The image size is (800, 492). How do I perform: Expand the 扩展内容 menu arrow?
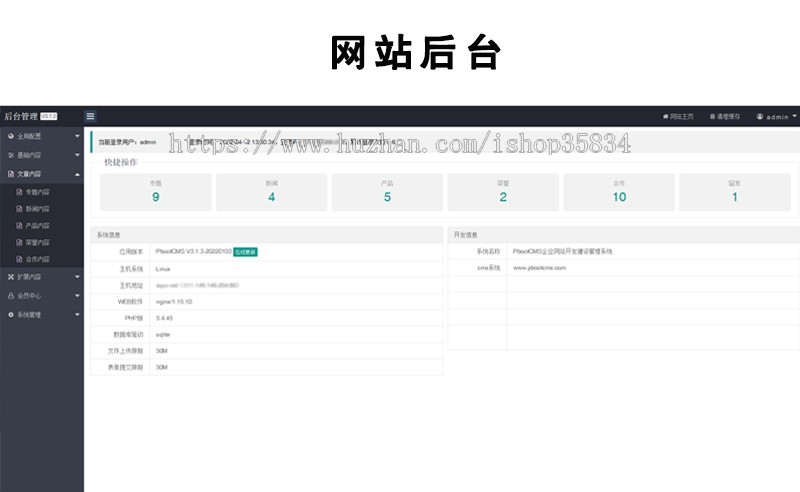pos(77,277)
